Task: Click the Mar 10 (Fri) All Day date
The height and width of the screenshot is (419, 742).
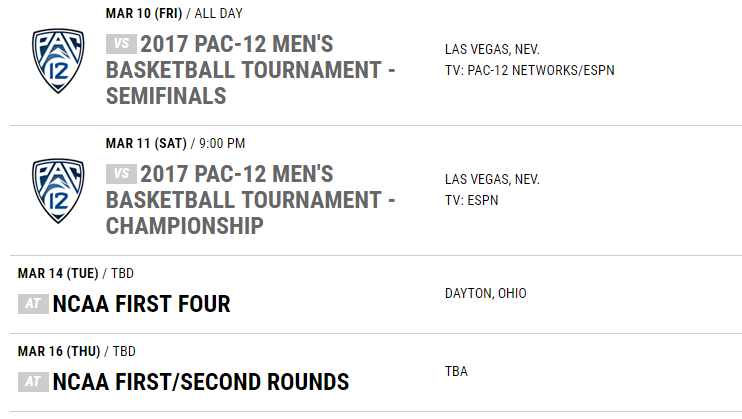Action: (x=174, y=13)
